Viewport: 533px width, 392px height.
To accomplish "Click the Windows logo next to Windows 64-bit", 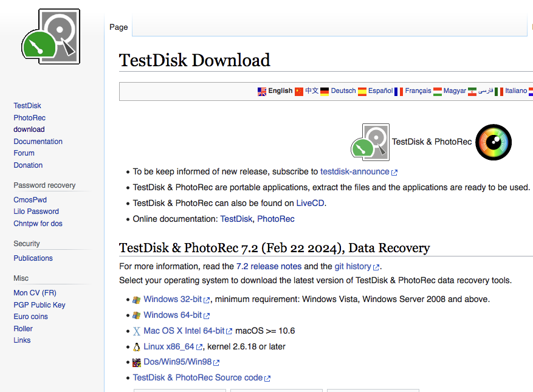I will tap(137, 315).
